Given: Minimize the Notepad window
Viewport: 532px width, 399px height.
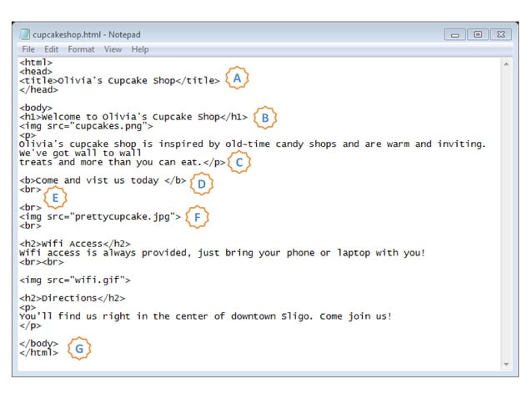Looking at the screenshot, I should (455, 34).
